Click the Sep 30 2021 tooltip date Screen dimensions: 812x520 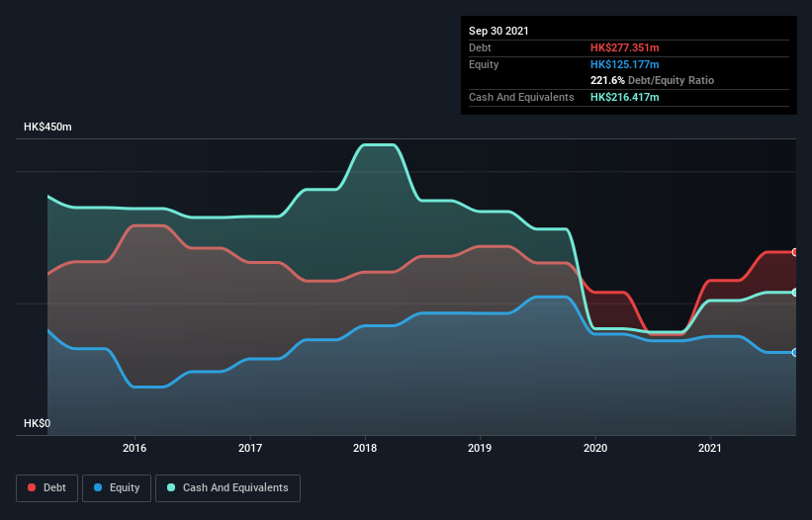498,31
